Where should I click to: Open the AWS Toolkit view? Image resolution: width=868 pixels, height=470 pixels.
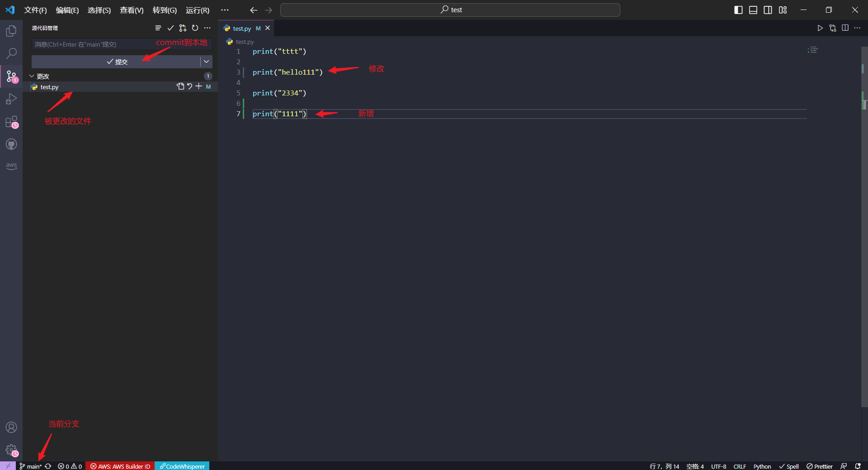(x=11, y=166)
